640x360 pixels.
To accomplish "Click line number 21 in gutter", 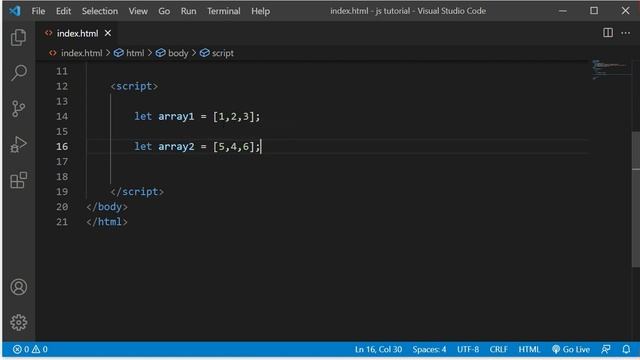I will (x=62, y=222).
